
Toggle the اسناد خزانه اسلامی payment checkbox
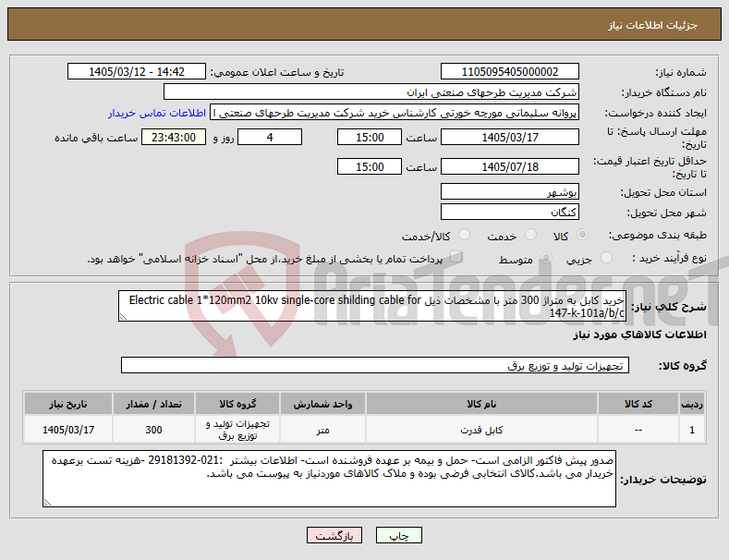point(456,257)
